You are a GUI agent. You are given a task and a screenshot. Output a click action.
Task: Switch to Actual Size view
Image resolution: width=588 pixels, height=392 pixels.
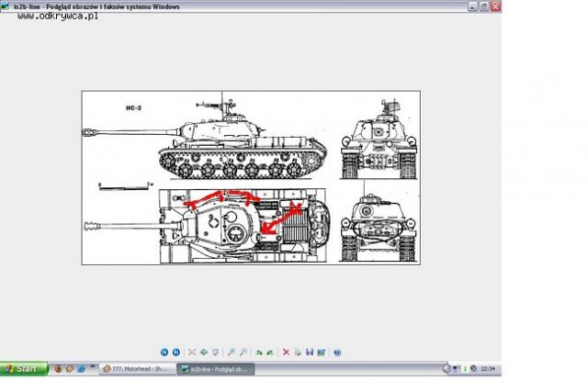tap(203, 352)
